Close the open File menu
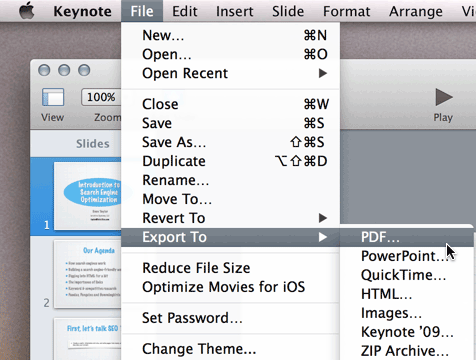The height and width of the screenshot is (360, 476). pos(142,11)
